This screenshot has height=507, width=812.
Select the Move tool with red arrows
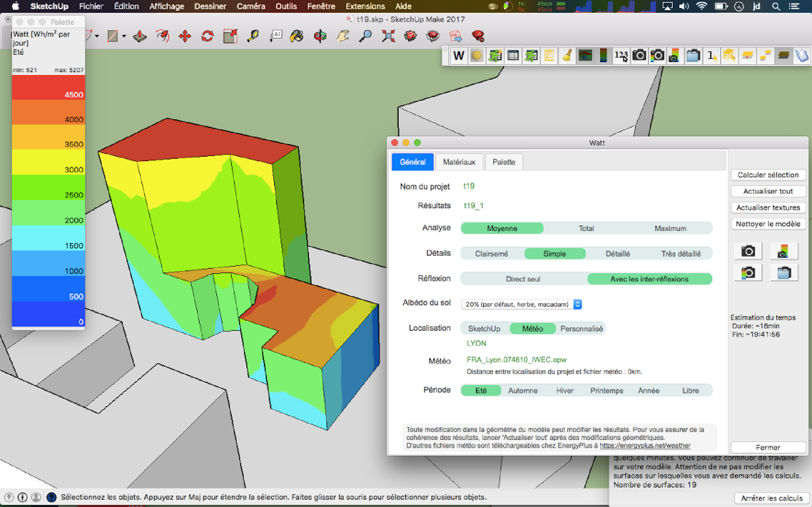tap(185, 36)
